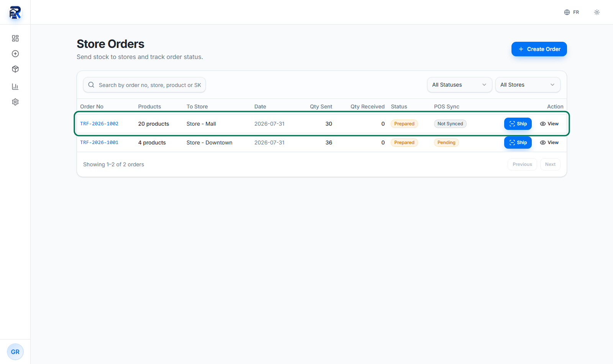Image resolution: width=613 pixels, height=364 pixels.
Task: Click the "4 products" cell
Action: pyautogui.click(x=152, y=143)
